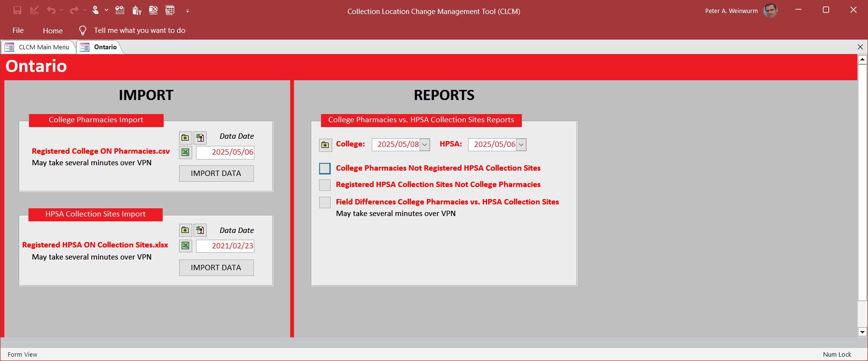The width and height of the screenshot is (868, 361).
Task: Click Excel icon beside 2021/02/23 date
Action: [185, 245]
